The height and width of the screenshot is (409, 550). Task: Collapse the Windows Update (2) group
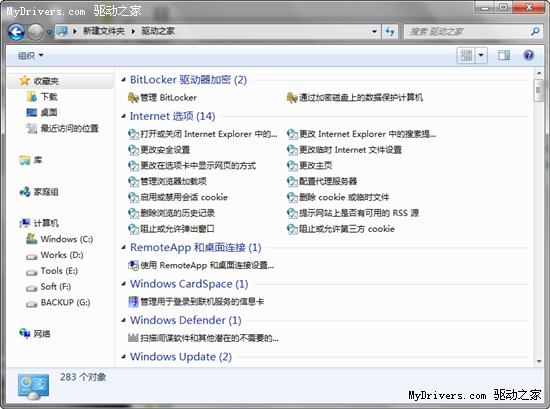pyautogui.click(x=123, y=357)
